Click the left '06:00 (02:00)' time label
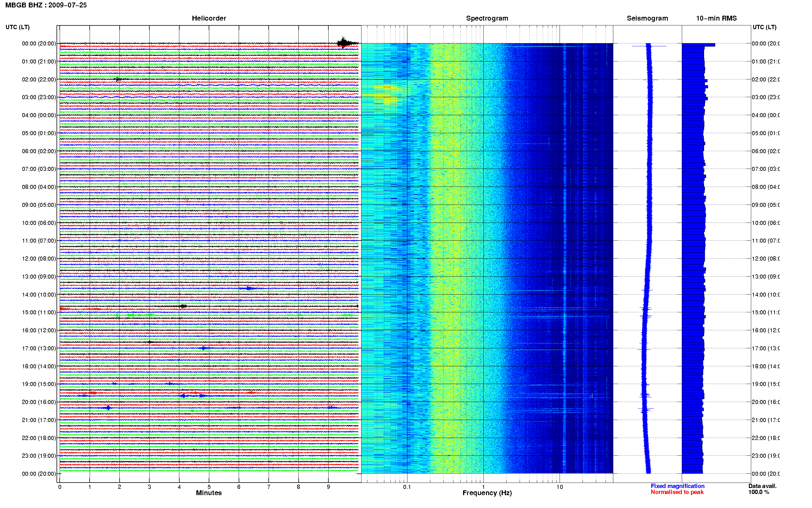 click(39, 151)
